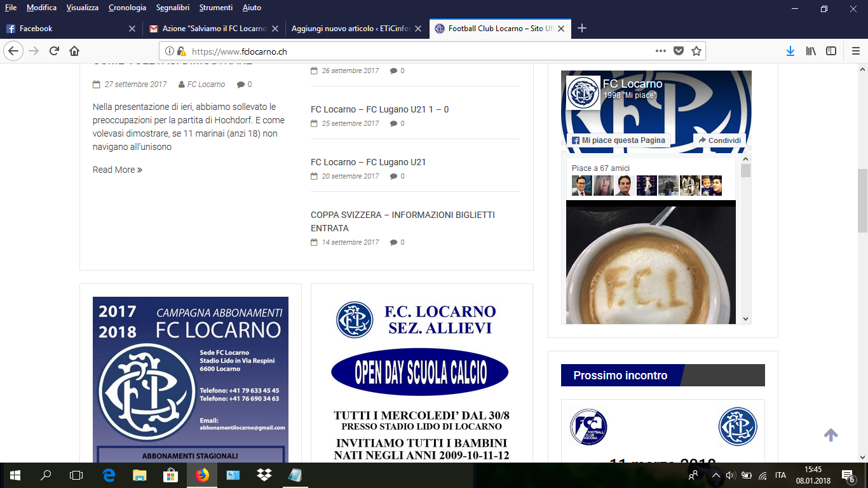Open the Firefox home page icon
This screenshot has width=868, height=488.
(74, 51)
